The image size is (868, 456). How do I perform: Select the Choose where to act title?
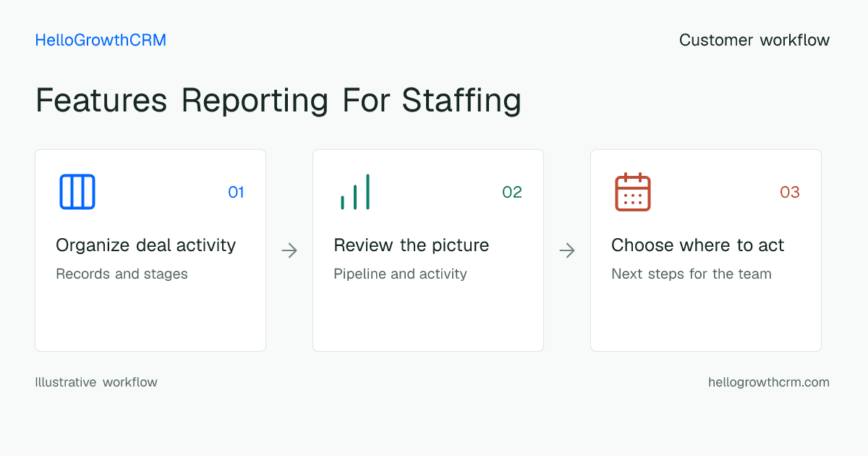click(698, 245)
